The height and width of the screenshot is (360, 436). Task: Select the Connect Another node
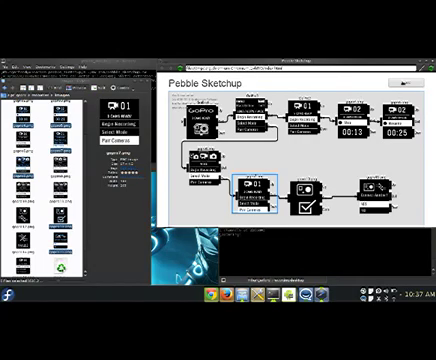375,197
